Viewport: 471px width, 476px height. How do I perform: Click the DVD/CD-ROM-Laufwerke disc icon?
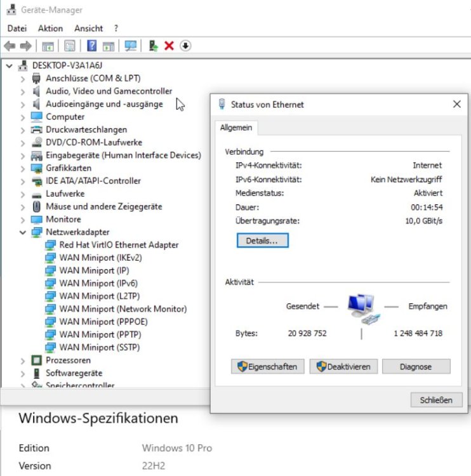click(37, 142)
